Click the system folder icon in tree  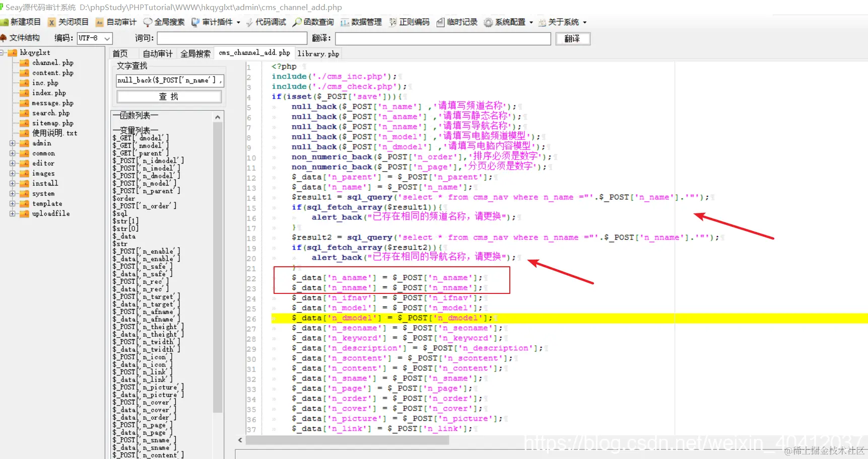tap(24, 194)
